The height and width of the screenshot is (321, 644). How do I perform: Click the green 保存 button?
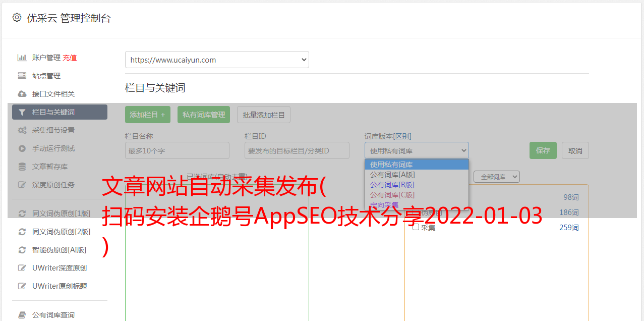coord(543,150)
